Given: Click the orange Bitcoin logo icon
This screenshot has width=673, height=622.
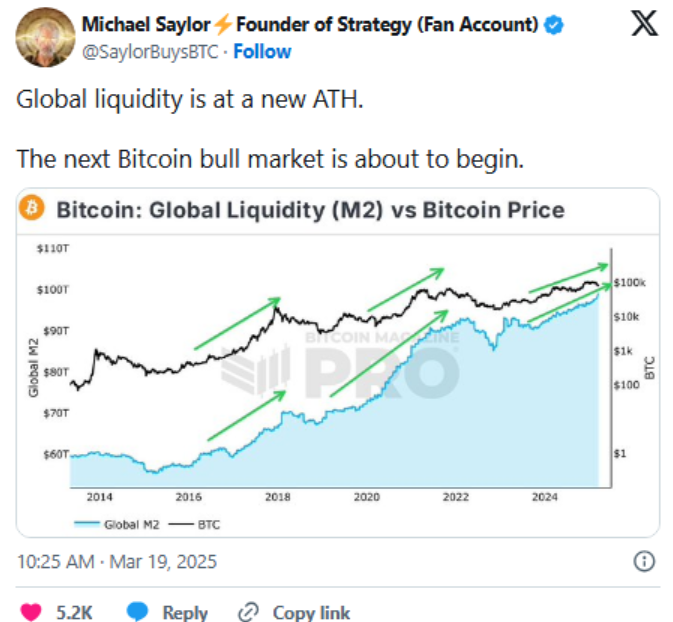Looking at the screenshot, I should pyautogui.click(x=31, y=208).
